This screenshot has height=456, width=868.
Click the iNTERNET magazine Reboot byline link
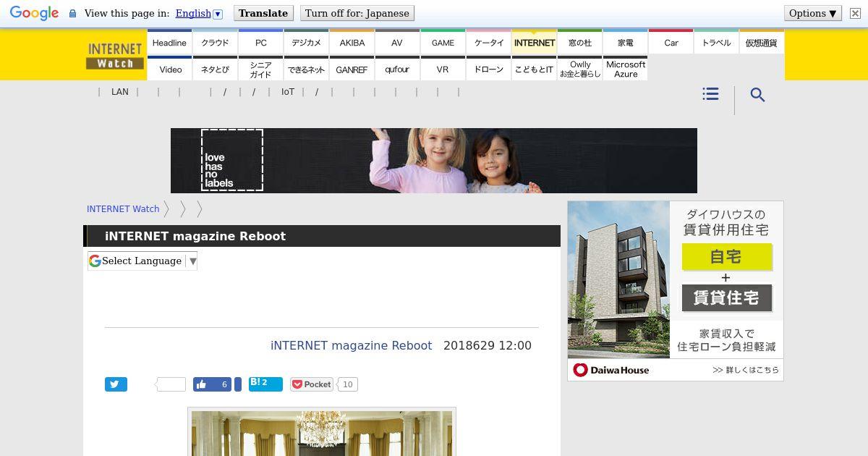click(351, 345)
